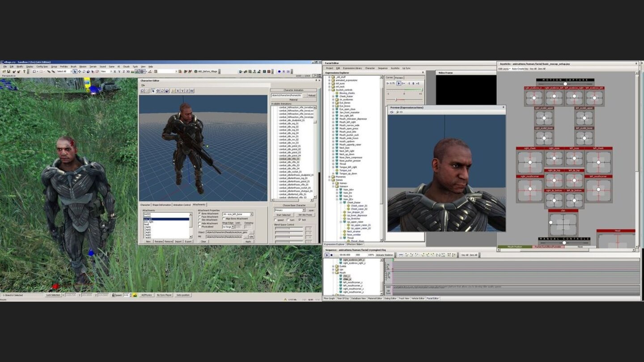Image resolution: width=644 pixels, height=362 pixels.
Task: Click the right_cheek joystick pad
Action: [530, 162]
